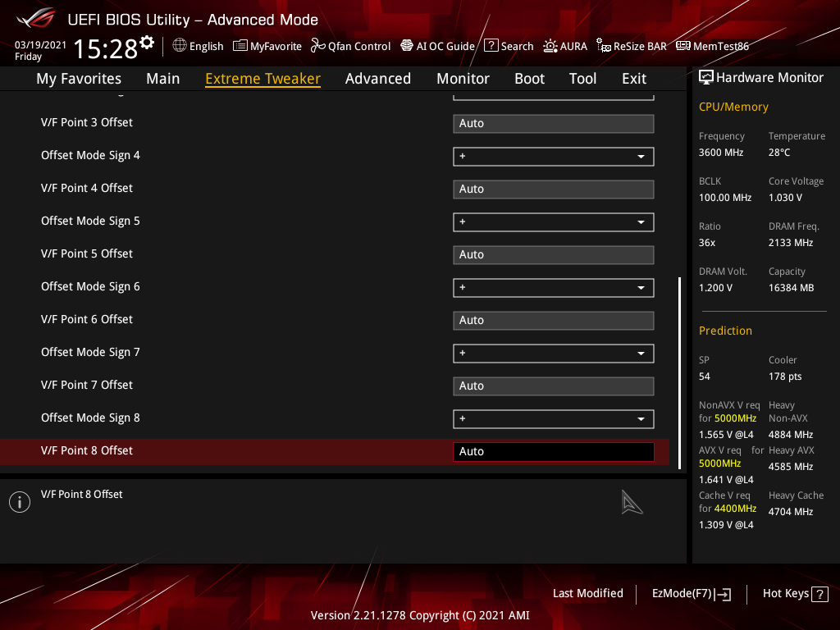Image resolution: width=840 pixels, height=630 pixels.
Task: Click the English language globe icon
Action: [x=180, y=46]
